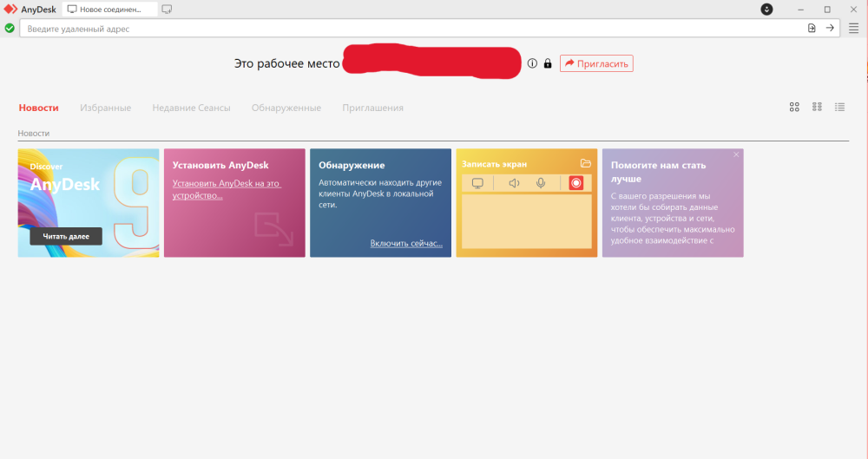868x459 pixels.
Task: Switch to the Обнаруженные tab
Action: [x=286, y=108]
